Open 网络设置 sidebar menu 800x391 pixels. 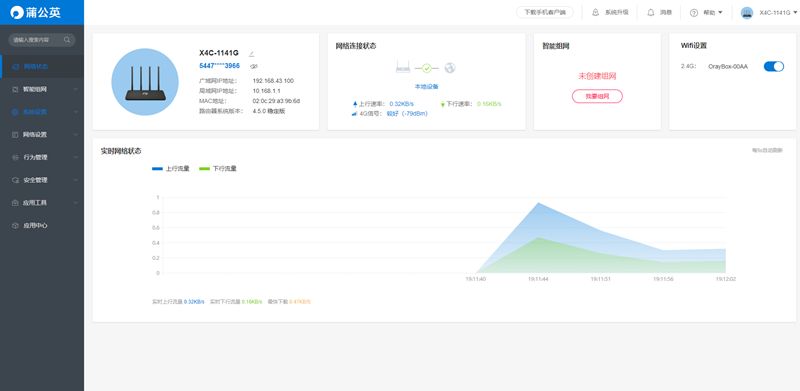[x=42, y=135]
